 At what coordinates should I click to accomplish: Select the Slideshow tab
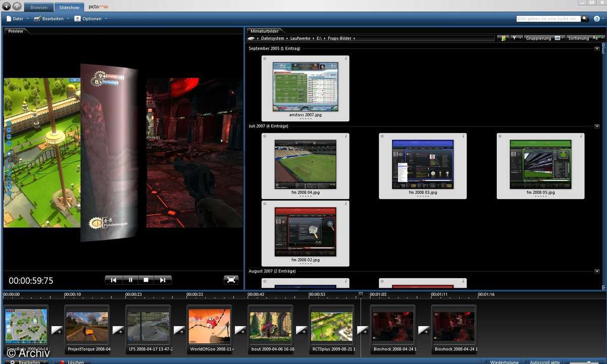[x=69, y=8]
